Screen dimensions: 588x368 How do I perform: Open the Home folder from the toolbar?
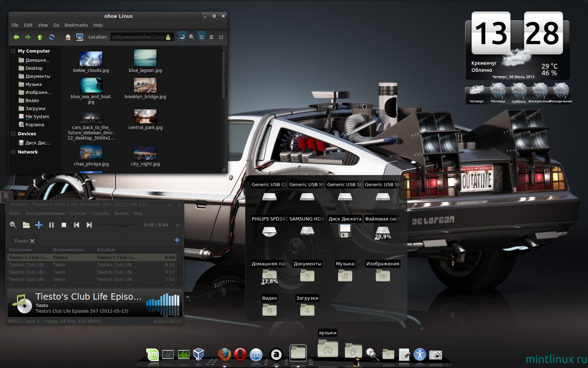(x=68, y=37)
